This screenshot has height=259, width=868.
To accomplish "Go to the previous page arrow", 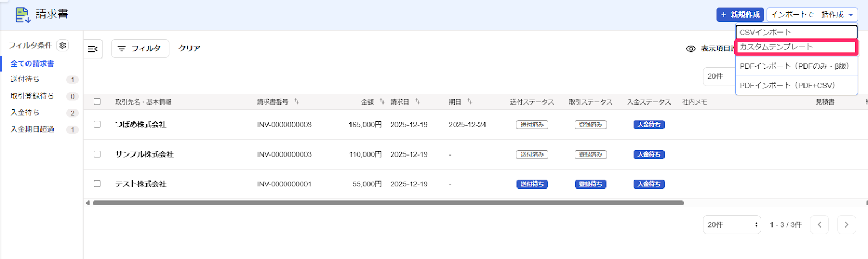I will 819,225.
